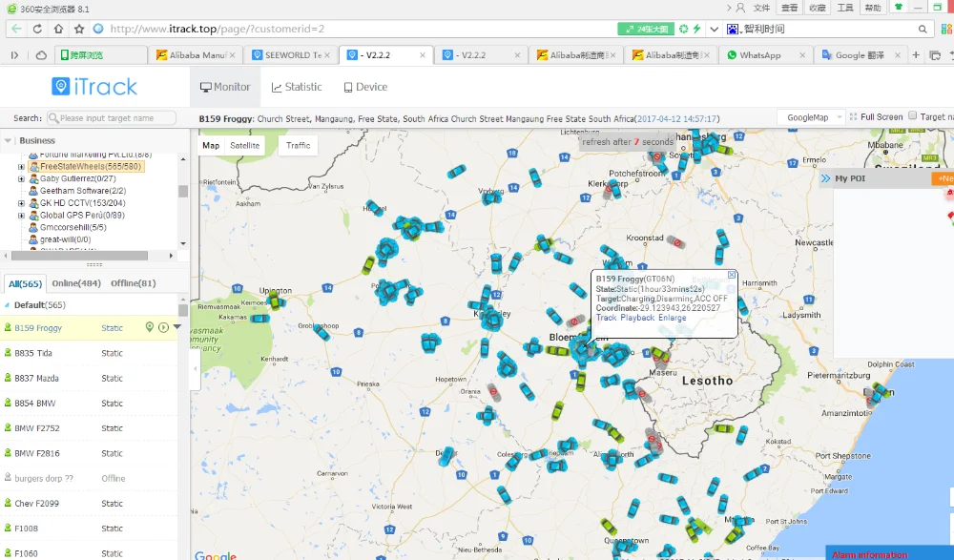Image resolution: width=954 pixels, height=560 pixels.
Task: Click the search magnifier icon in the target field
Action: tap(52, 118)
